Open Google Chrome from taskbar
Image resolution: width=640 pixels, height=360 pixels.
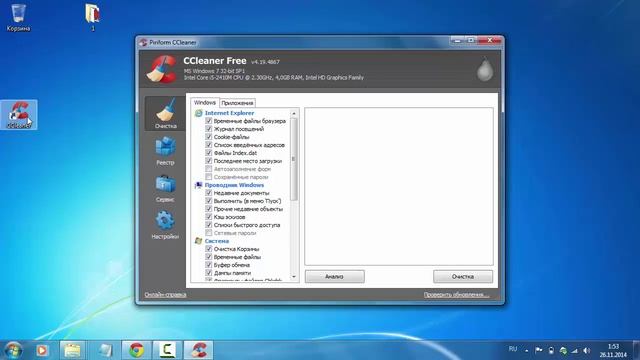pyautogui.click(x=136, y=350)
